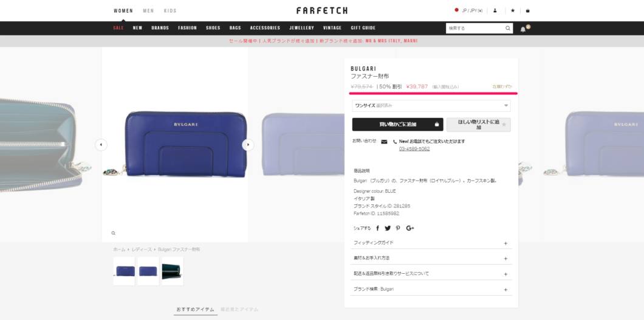The width and height of the screenshot is (644, 320).
Task: Click the search magnifier icon
Action: point(508,28)
